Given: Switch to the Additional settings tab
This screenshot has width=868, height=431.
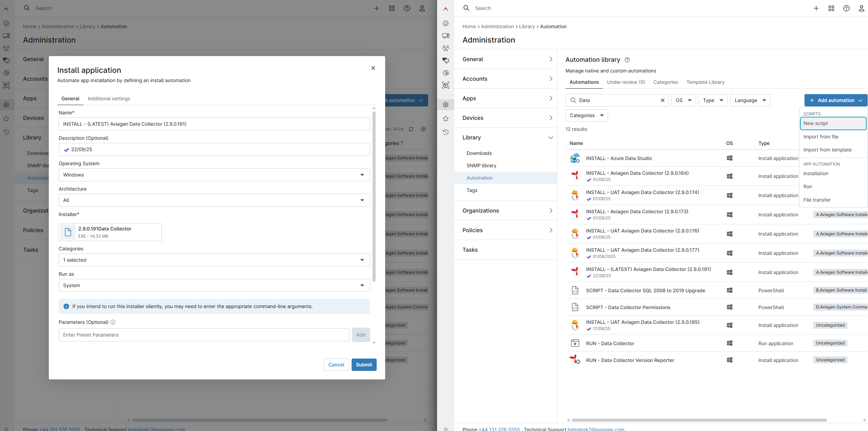Looking at the screenshot, I should pyautogui.click(x=109, y=99).
